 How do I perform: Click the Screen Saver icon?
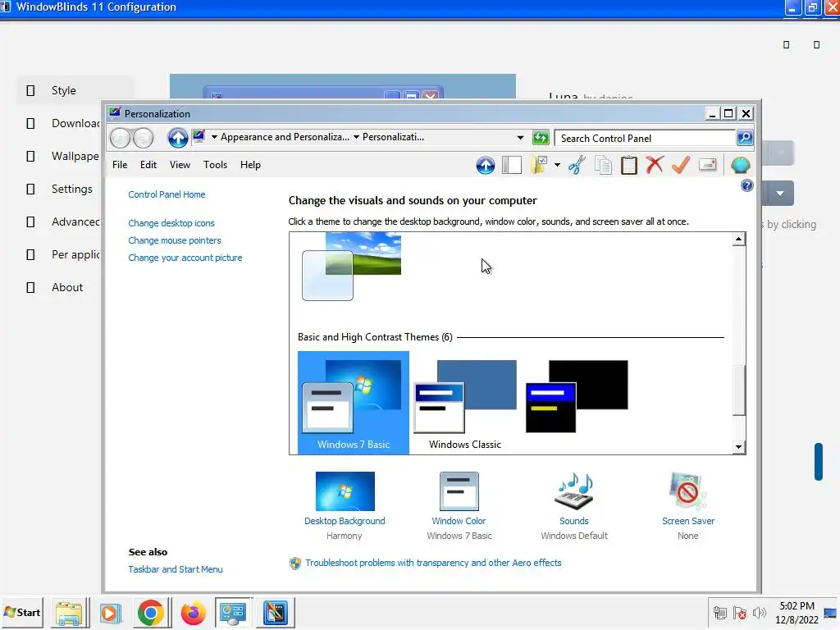pyautogui.click(x=688, y=491)
